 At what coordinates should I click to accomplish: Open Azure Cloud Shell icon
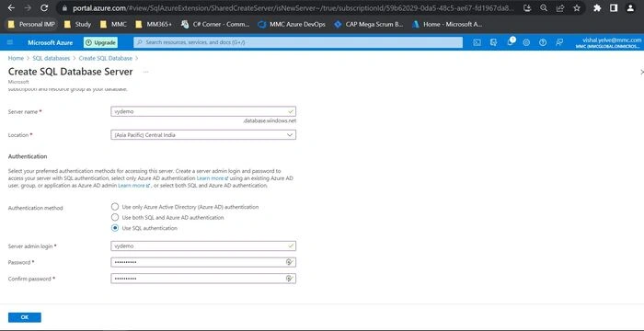(477, 42)
